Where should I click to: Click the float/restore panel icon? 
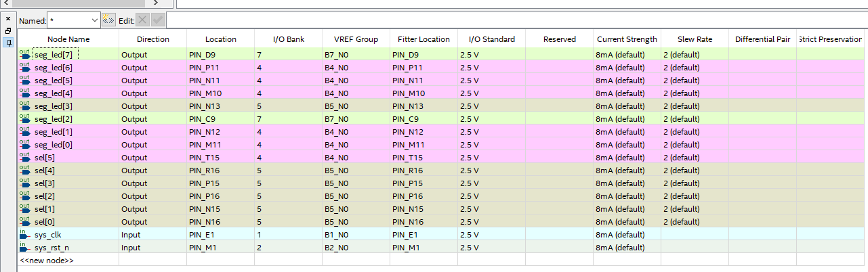[8, 31]
